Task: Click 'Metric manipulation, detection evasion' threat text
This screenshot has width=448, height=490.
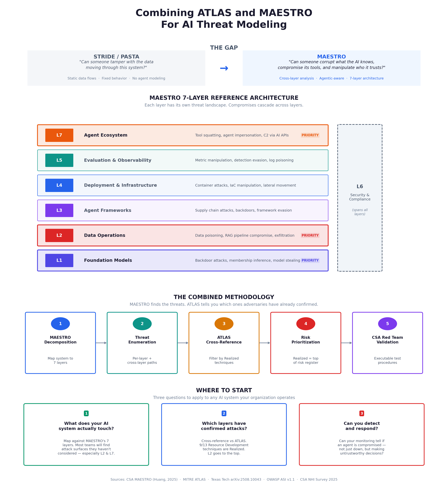Action: 244,160
